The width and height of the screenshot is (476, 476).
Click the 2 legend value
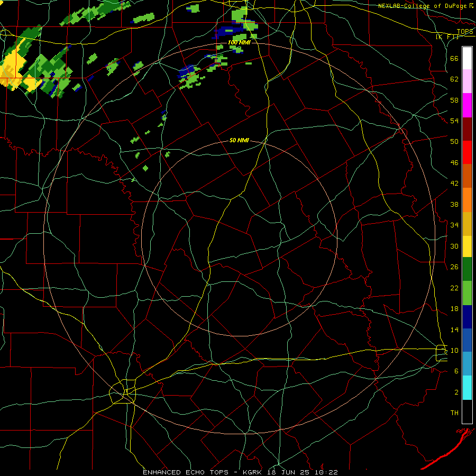click(456, 392)
